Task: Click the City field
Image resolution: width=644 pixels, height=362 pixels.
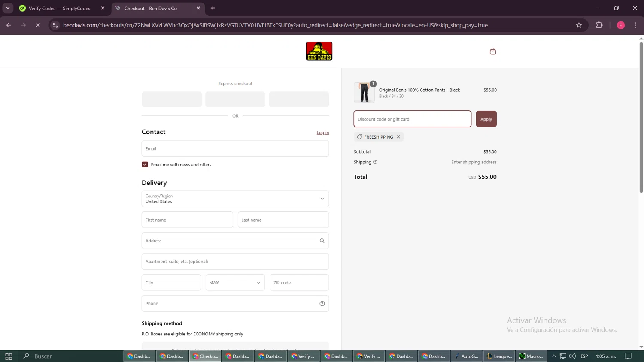Action: pos(171,283)
